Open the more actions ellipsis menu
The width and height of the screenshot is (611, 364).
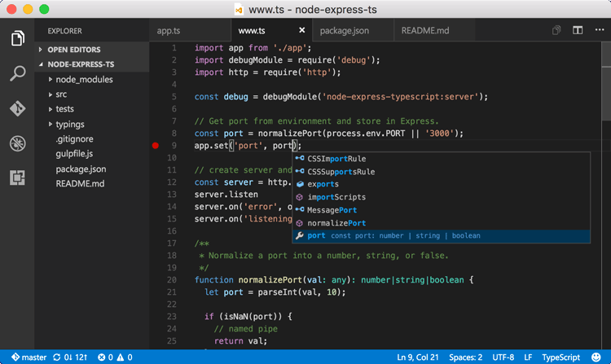[600, 30]
